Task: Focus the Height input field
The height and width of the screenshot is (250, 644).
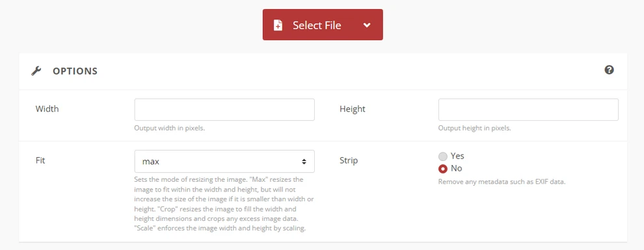Action: tap(528, 110)
